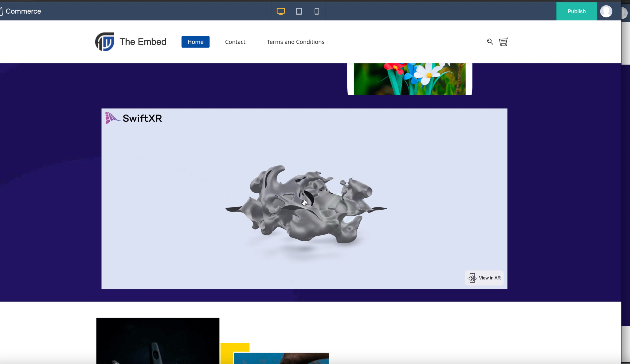Viewport: 630px width, 364px height.
Task: Switch to desktop preview icon
Action: 281,11
